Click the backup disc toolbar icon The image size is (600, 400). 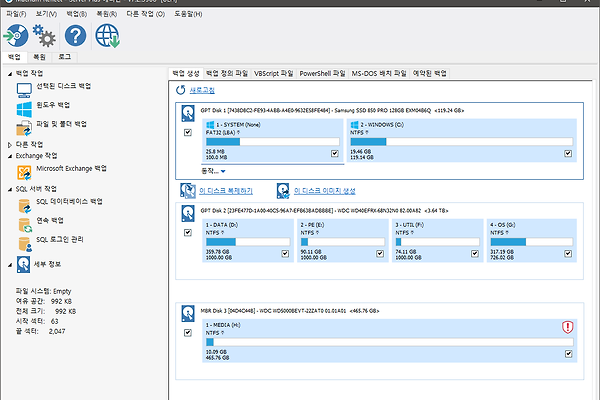click(15, 37)
